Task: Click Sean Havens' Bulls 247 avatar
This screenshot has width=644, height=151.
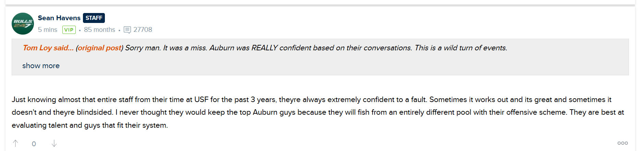Action: pyautogui.click(x=23, y=24)
